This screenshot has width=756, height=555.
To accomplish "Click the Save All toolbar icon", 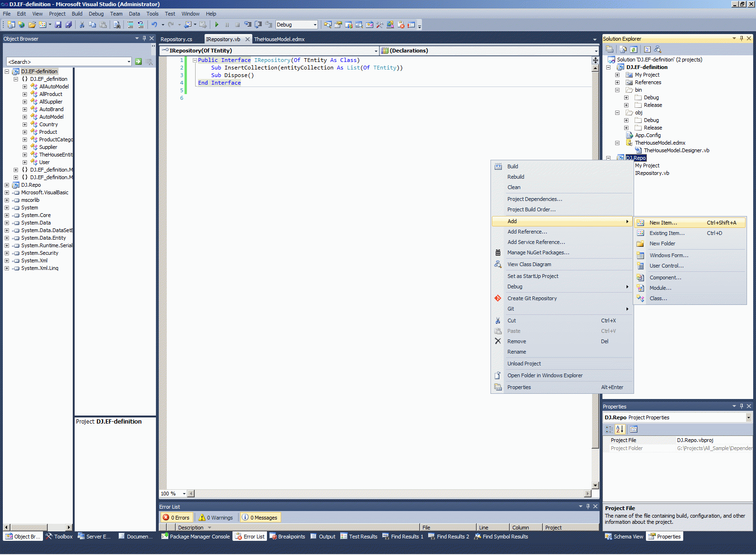I will click(x=69, y=25).
